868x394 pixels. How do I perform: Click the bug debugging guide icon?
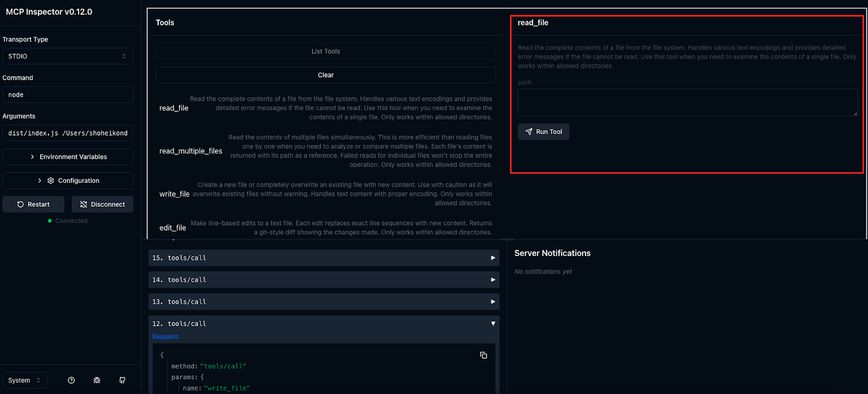tap(97, 380)
